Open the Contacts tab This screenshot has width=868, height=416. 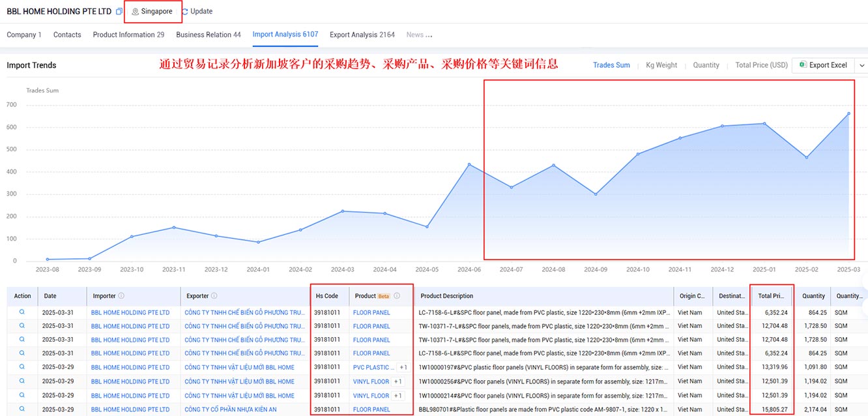(67, 35)
